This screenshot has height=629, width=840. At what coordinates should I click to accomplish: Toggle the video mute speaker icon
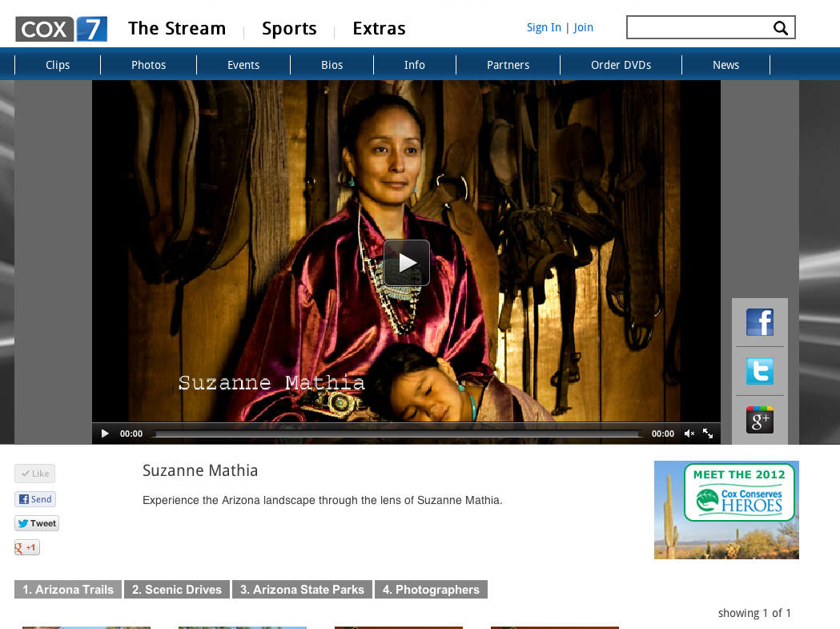(689, 433)
